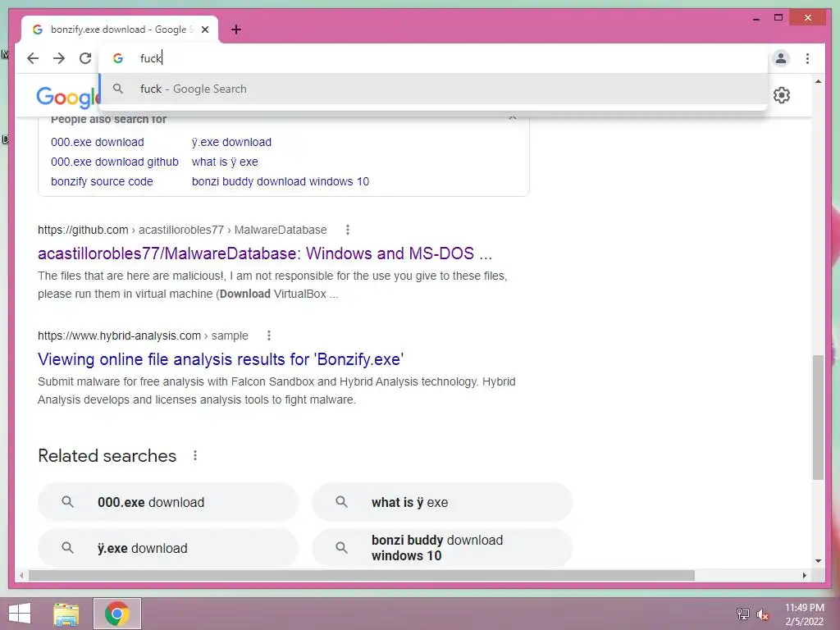Choose the 'fuck - Google Search' suggestion
The image size is (840, 630).
pos(433,89)
